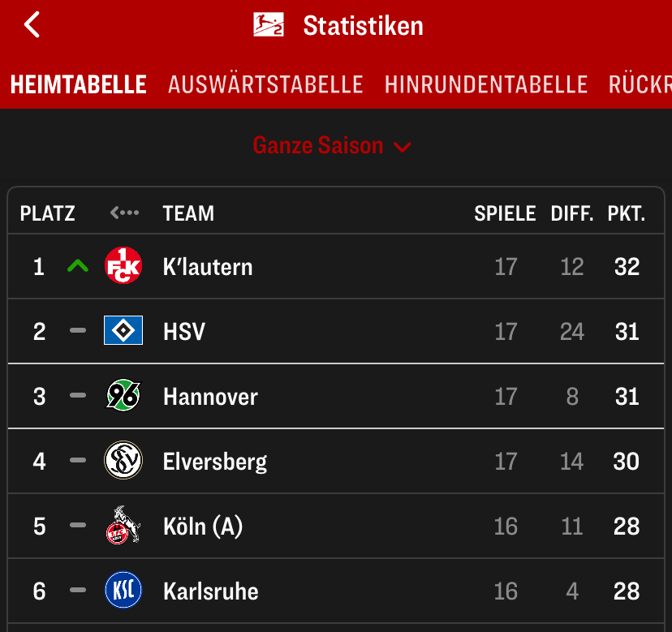Viewport: 672px width, 632px height.
Task: Open the Kaiserslautern club crest
Action: 123,266
